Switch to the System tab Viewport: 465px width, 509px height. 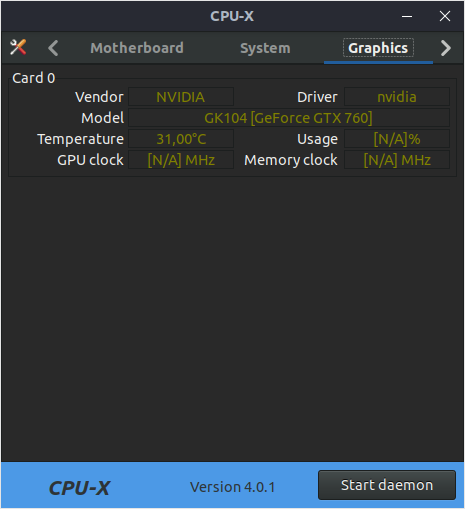265,48
